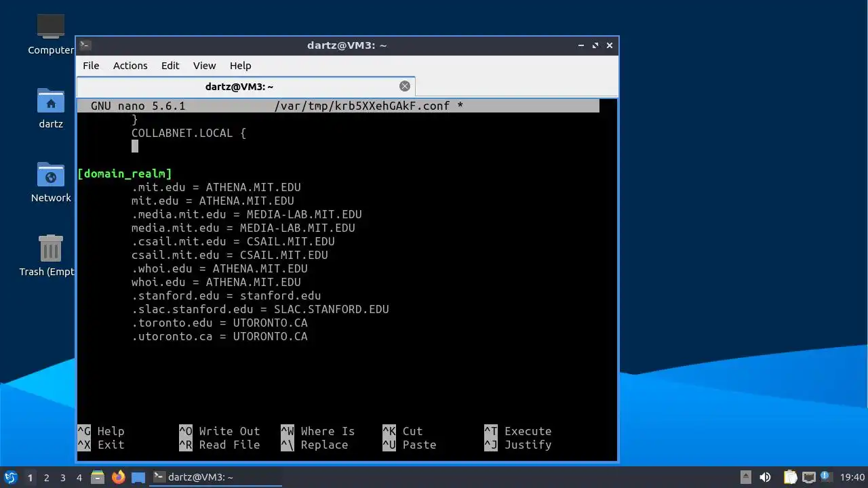Viewport: 868px width, 488px height.
Task: Open the Trash desktop icon
Action: click(x=51, y=249)
